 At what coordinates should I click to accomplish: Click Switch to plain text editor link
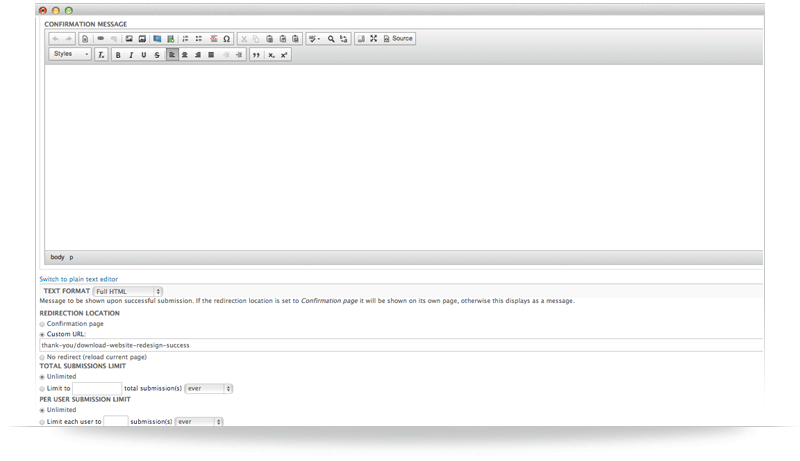tap(79, 279)
